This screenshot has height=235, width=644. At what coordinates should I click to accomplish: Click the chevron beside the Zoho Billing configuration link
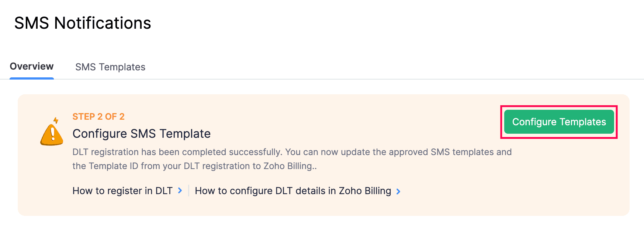398,191
